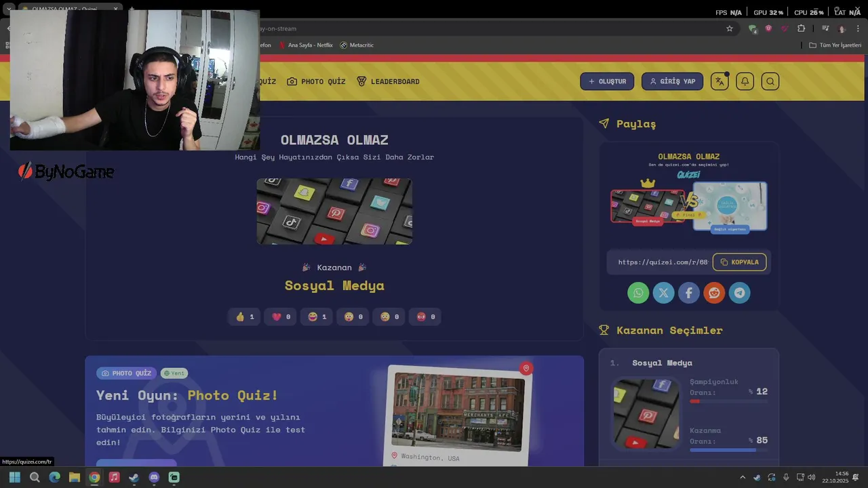This screenshot has height=488, width=868.
Task: Click the Şampiyonluk Oranı progress bar
Action: [x=729, y=401]
